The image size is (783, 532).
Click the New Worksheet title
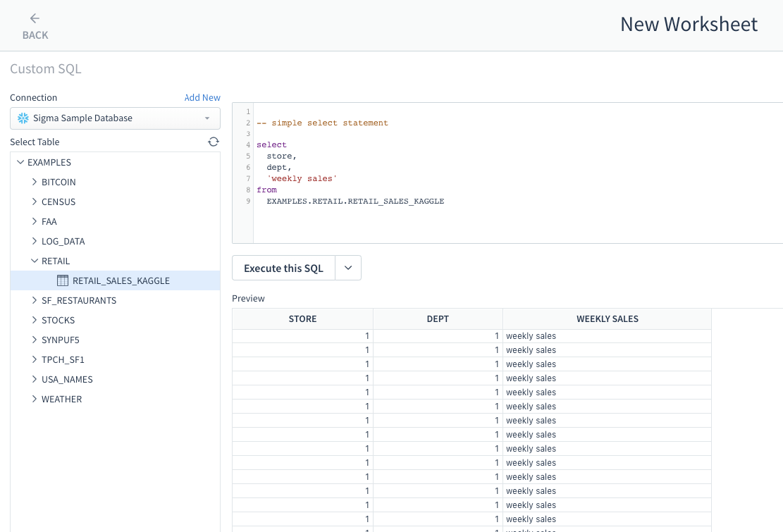pyautogui.click(x=689, y=24)
